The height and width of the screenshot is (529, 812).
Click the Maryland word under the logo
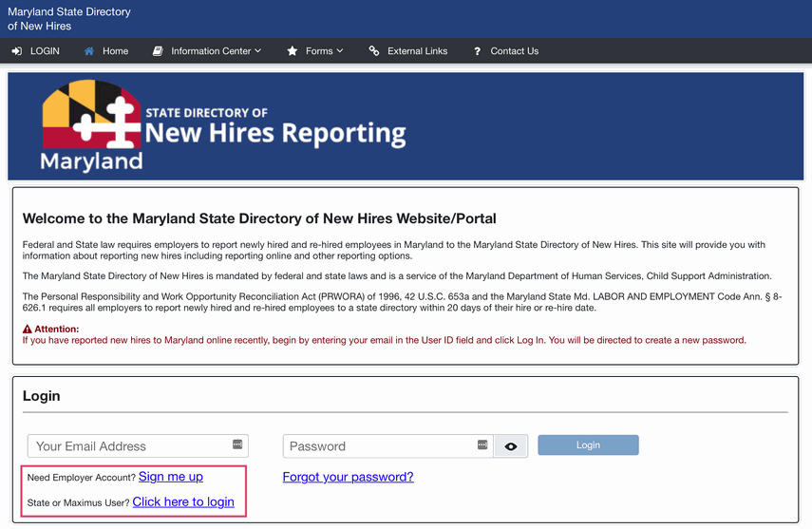click(92, 161)
